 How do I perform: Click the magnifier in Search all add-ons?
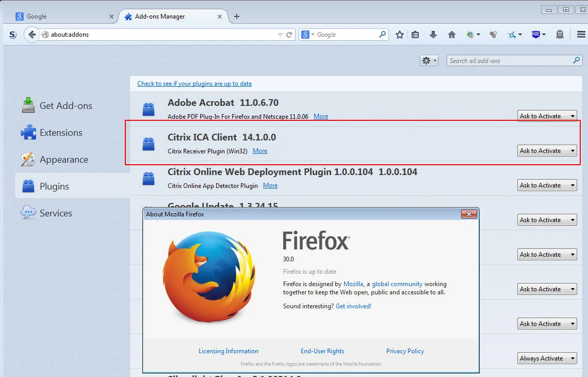pyautogui.click(x=576, y=60)
